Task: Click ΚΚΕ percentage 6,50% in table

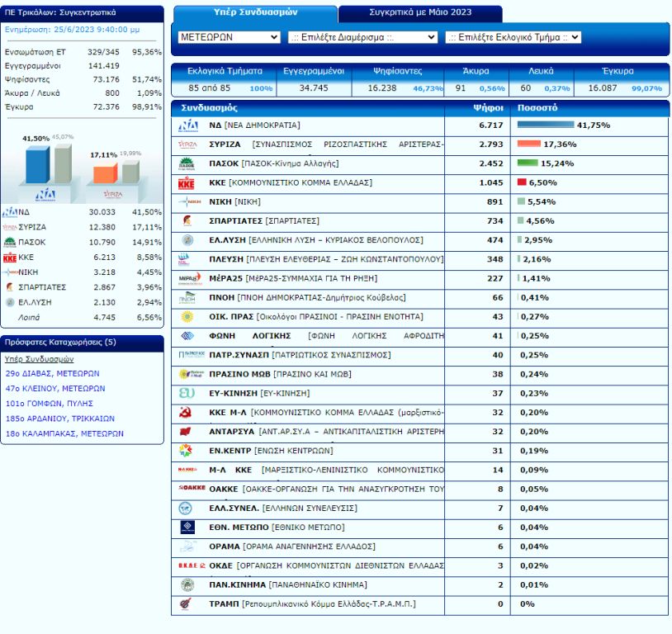Action: click(x=542, y=182)
